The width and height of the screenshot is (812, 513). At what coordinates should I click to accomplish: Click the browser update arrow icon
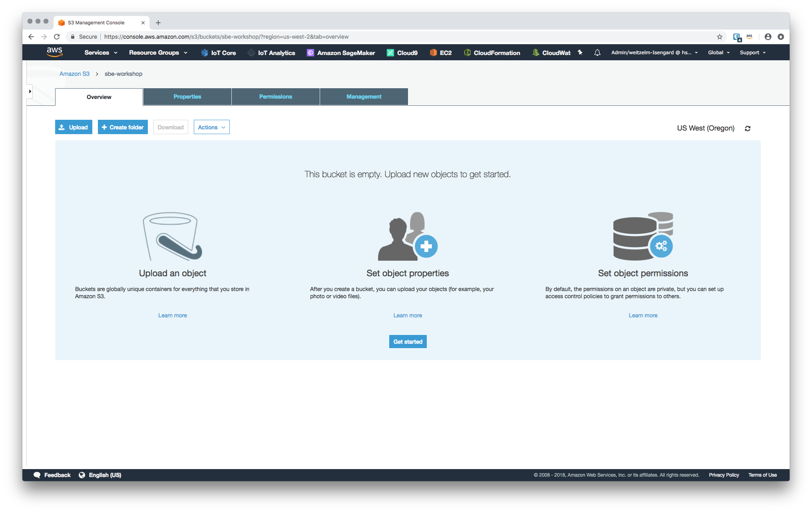[x=781, y=37]
